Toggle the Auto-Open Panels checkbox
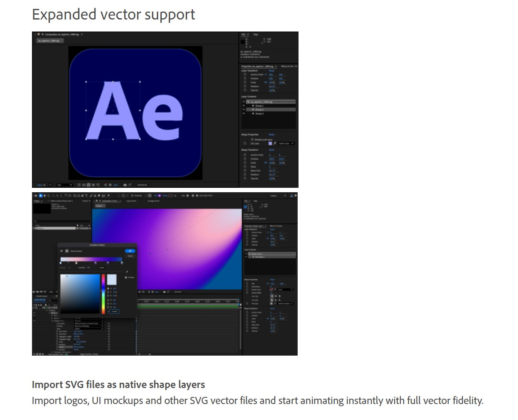 click(x=197, y=195)
